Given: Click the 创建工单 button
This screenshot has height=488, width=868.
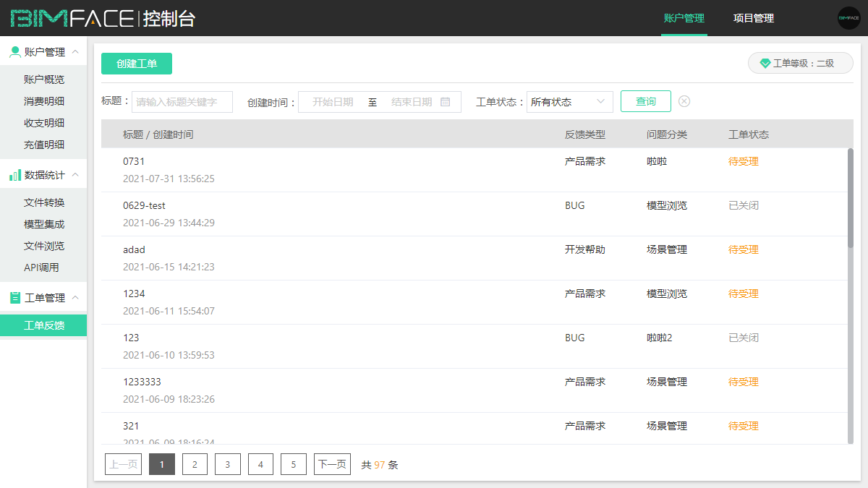Looking at the screenshot, I should [136, 64].
